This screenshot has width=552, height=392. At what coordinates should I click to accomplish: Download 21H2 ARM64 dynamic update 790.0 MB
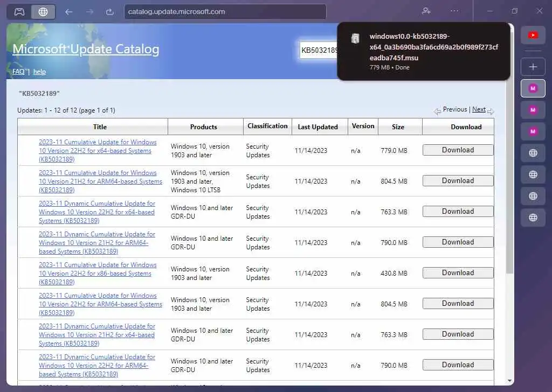click(458, 242)
